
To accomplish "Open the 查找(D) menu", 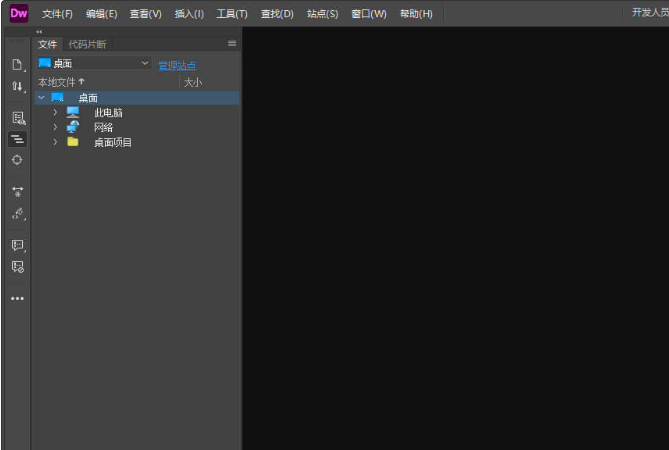I will 277,14.
